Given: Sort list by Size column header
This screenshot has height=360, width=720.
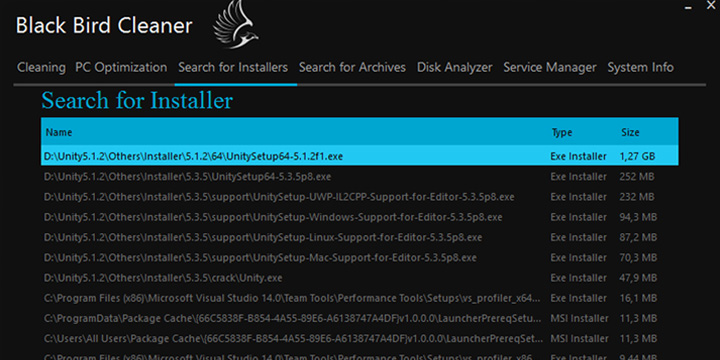Looking at the screenshot, I should pyautogui.click(x=630, y=132).
